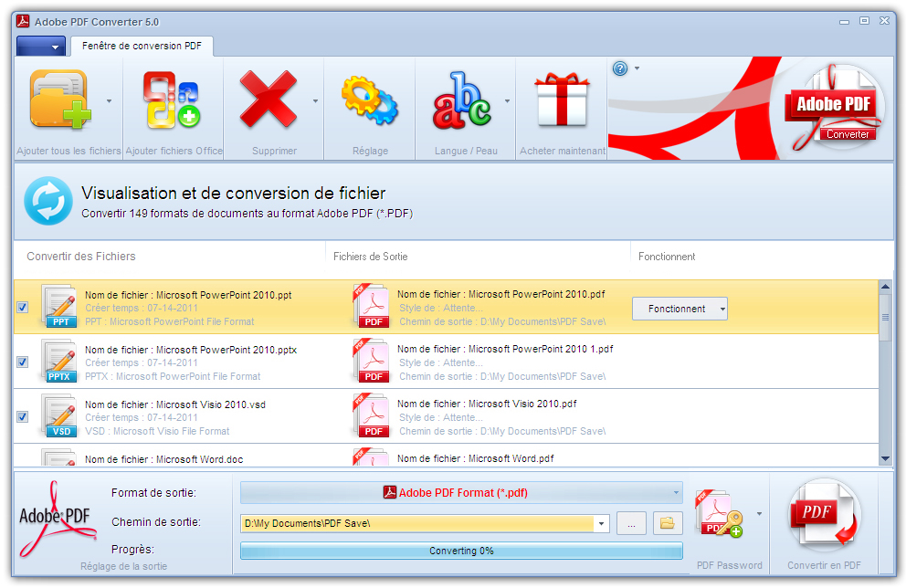Click the Ajouter tous les fichiers folder icon
906x588 pixels.
(x=60, y=99)
